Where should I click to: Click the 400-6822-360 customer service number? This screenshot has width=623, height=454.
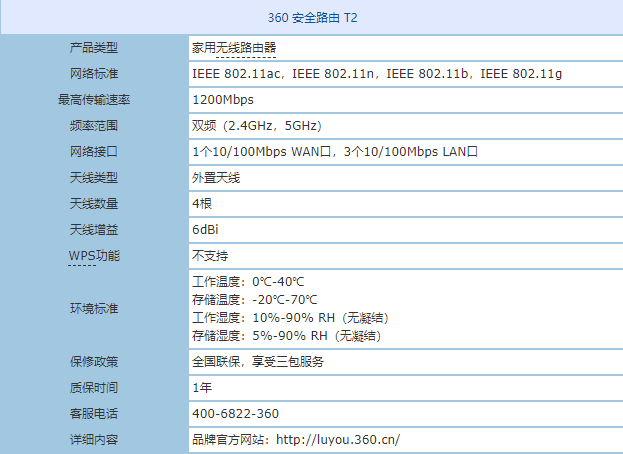point(235,413)
